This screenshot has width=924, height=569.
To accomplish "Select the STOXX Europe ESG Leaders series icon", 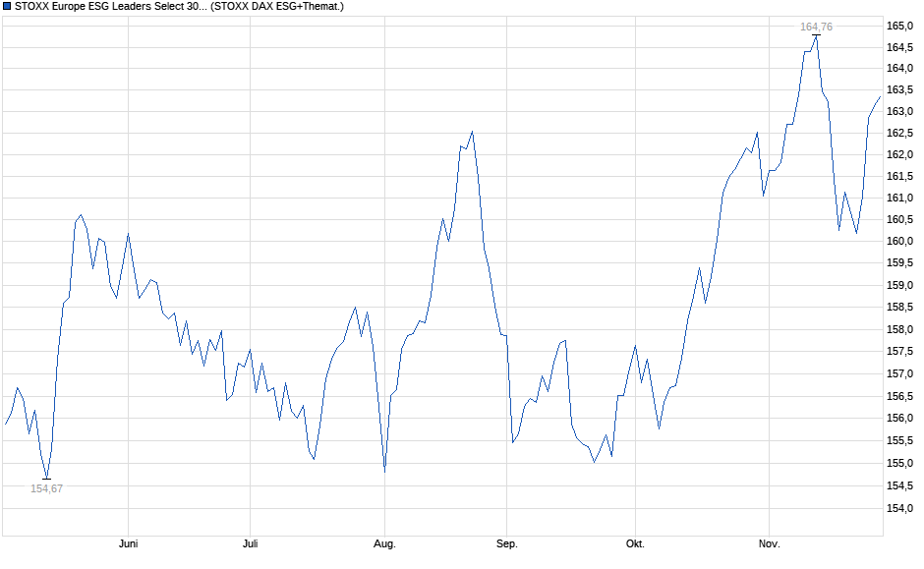I will click(x=9, y=7).
